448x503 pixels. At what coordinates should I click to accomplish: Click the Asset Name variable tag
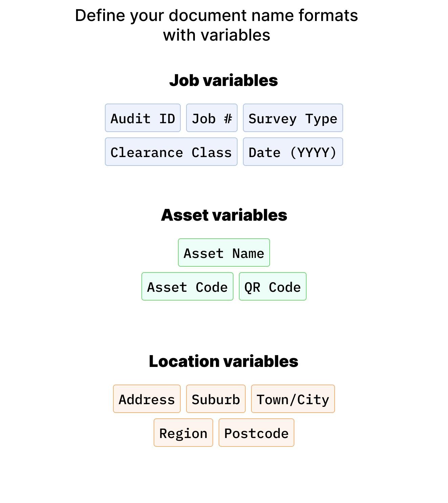coord(224,253)
